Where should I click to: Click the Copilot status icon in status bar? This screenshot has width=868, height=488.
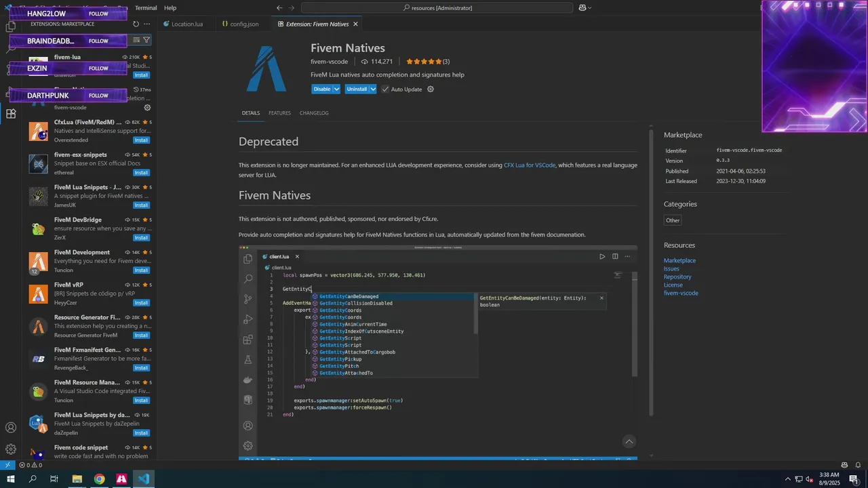(x=844, y=465)
